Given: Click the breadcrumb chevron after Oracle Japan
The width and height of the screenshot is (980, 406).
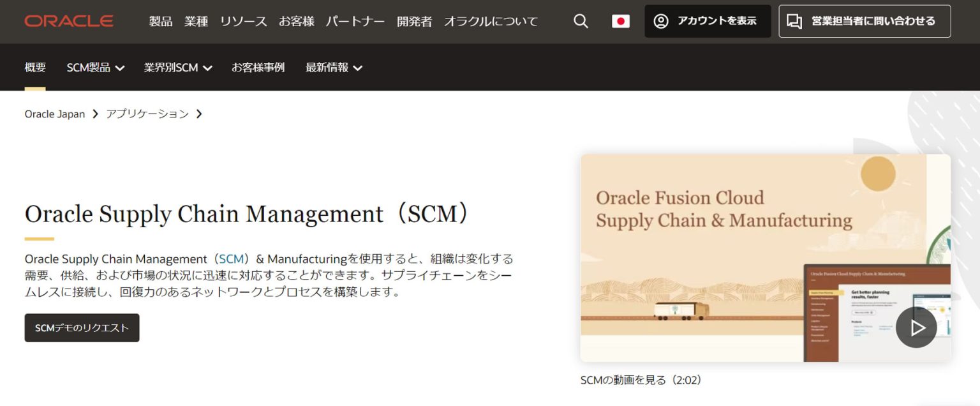Looking at the screenshot, I should (96, 114).
